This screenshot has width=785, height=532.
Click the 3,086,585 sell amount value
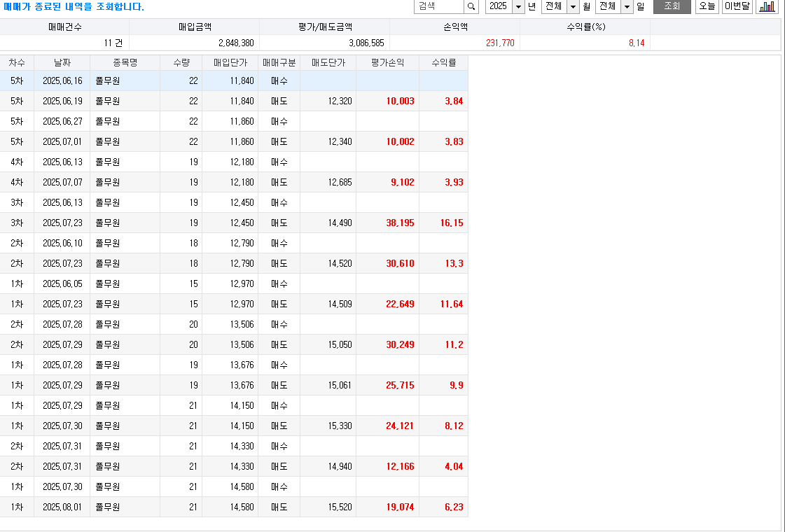pyautogui.click(x=366, y=43)
